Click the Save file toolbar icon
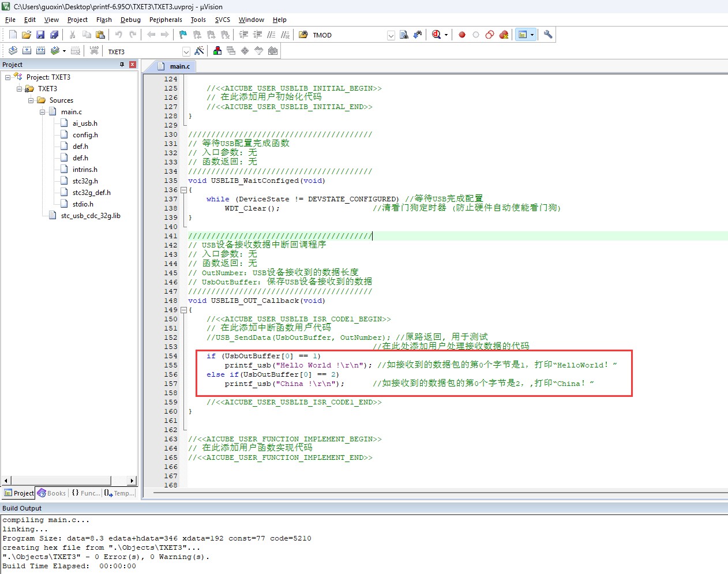This screenshot has height=574, width=728. [40, 35]
